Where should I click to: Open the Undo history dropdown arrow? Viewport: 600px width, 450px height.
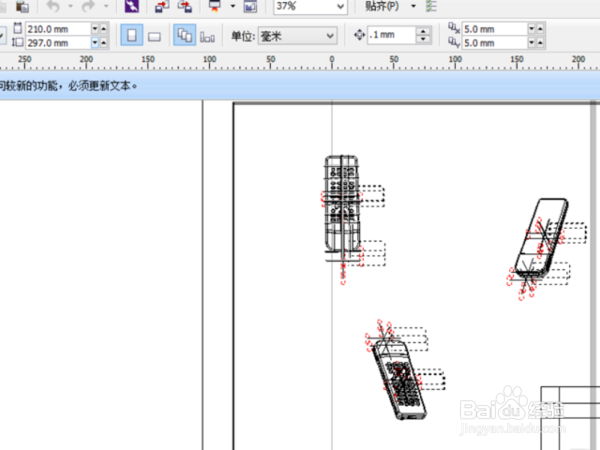click(x=70, y=7)
